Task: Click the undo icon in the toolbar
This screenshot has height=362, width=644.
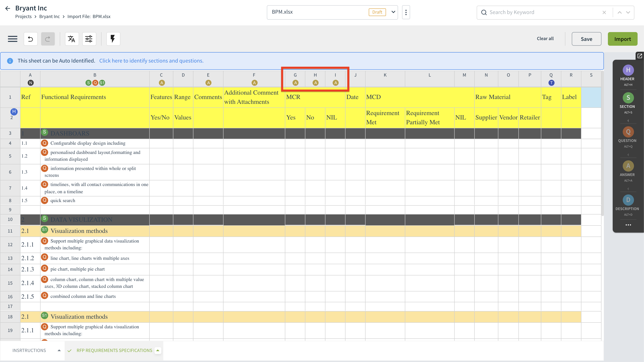Action: (30, 39)
